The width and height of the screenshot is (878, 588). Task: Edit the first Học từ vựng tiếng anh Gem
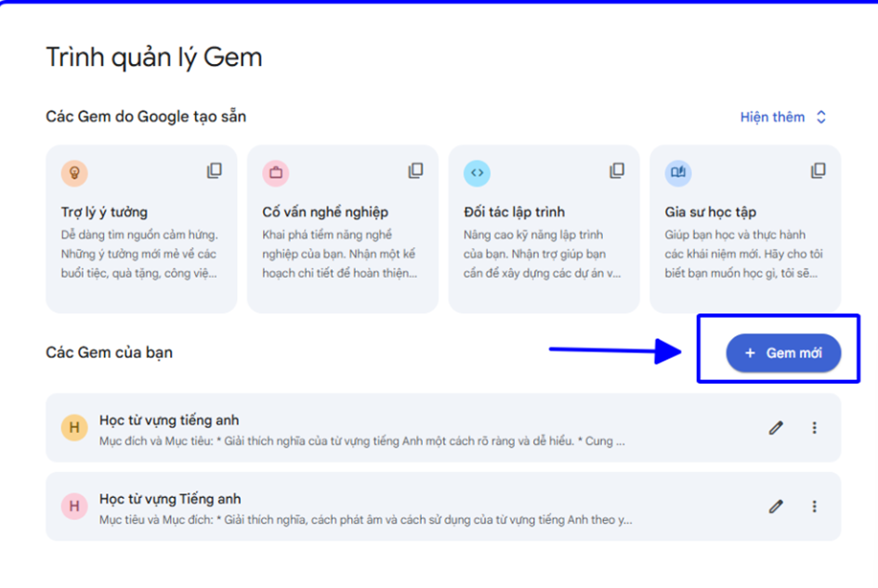click(x=776, y=428)
